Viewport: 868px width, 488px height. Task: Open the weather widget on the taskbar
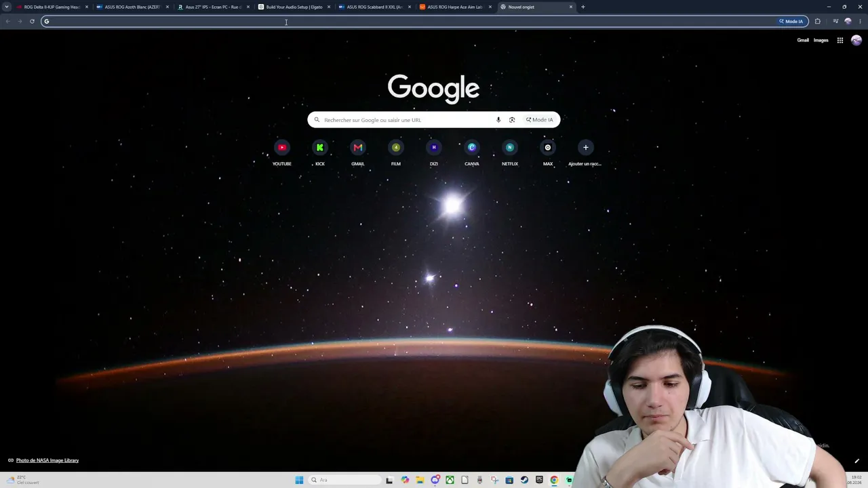(x=22, y=480)
